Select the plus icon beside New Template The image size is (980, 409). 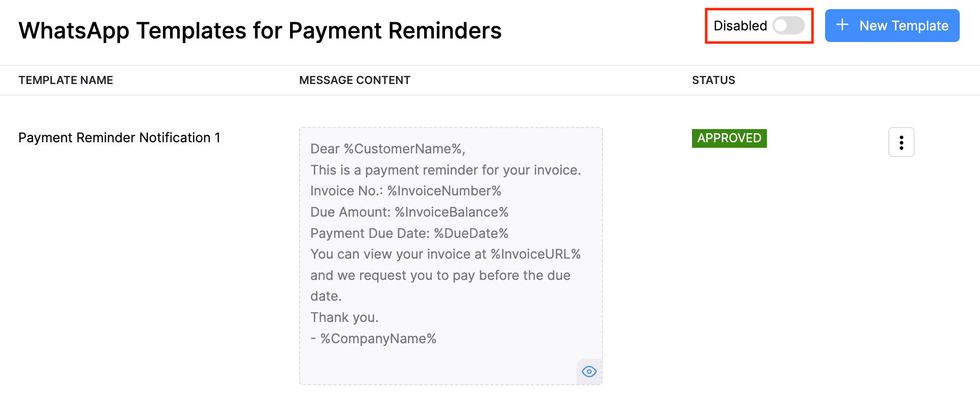(x=842, y=25)
